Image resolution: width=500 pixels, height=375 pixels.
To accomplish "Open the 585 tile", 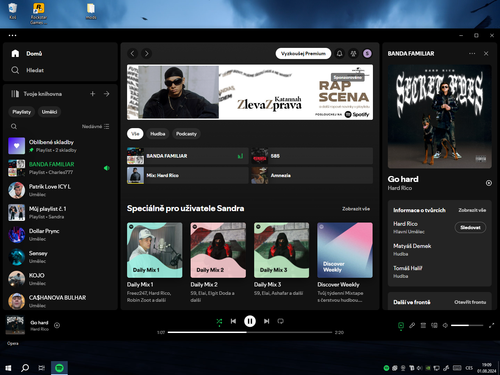I will [312, 156].
